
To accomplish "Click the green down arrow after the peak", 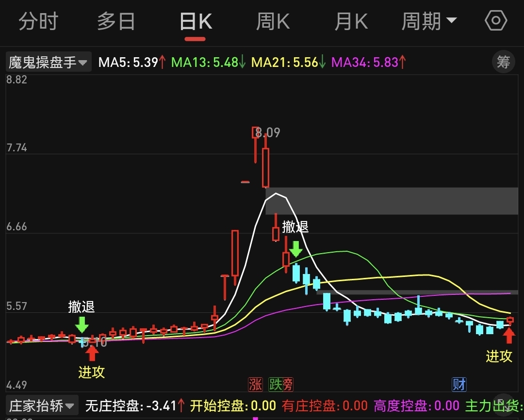I will (x=296, y=249).
